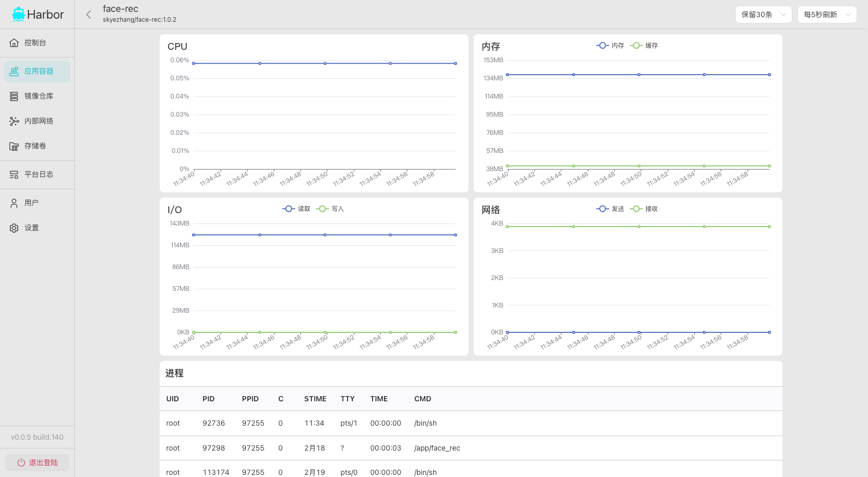Viewport: 868px width, 477px height.
Task: Open 存储卷 in the sidebar
Action: pos(37,146)
